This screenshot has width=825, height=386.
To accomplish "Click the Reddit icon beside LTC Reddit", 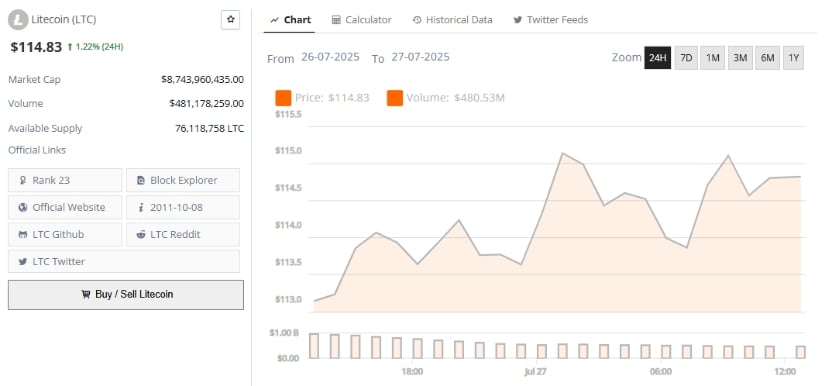I will [141, 235].
